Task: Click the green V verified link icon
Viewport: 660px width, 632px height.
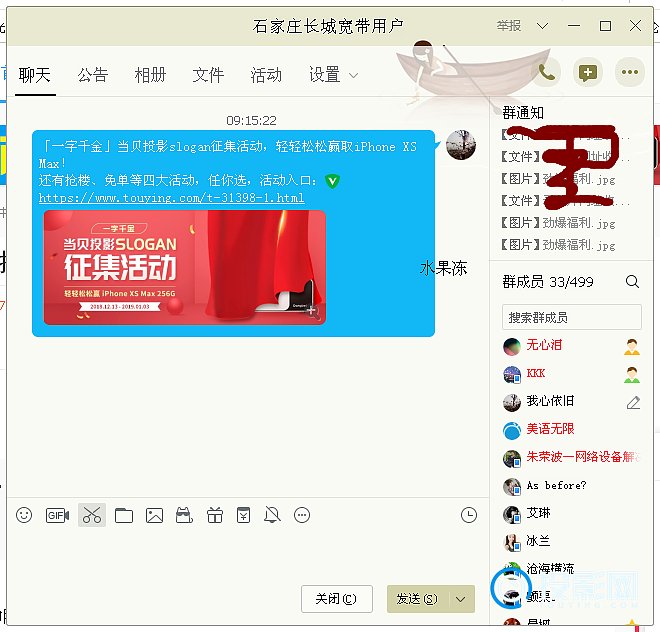Action: point(332,181)
